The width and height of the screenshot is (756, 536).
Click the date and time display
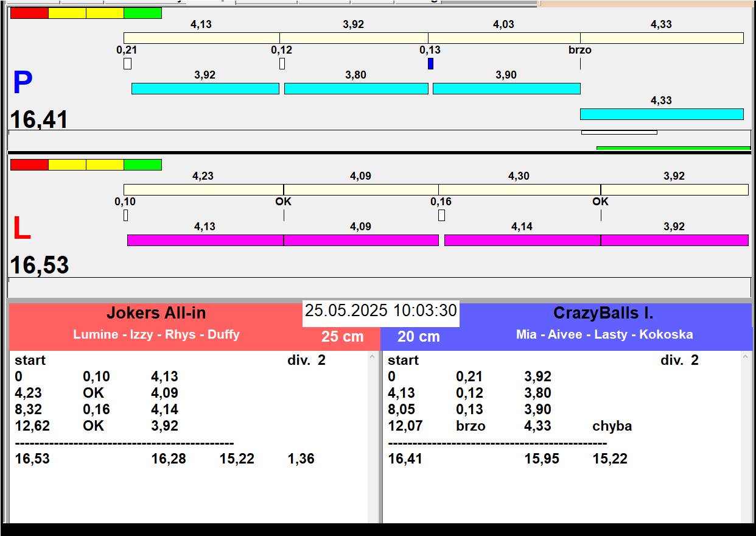click(380, 311)
